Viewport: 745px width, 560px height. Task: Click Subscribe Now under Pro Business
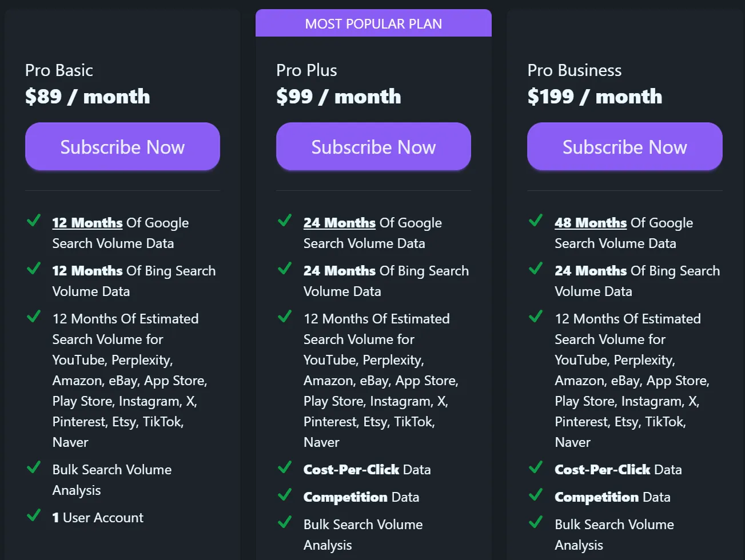pyautogui.click(x=624, y=147)
